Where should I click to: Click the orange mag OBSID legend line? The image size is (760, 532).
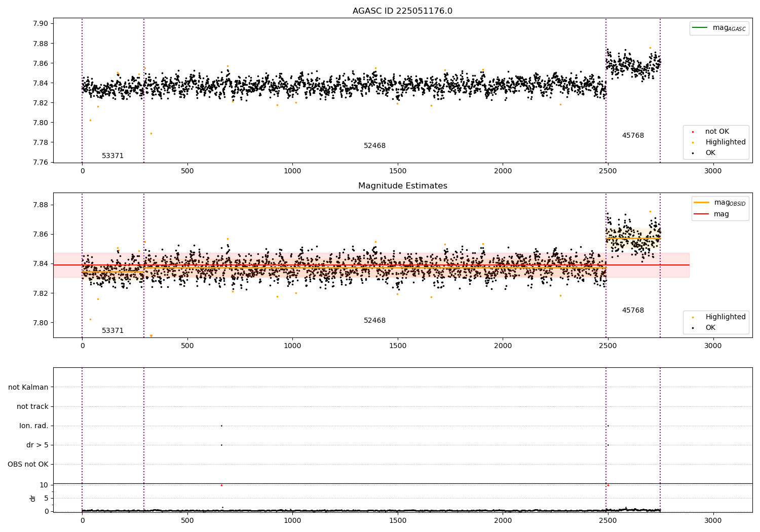coord(701,202)
